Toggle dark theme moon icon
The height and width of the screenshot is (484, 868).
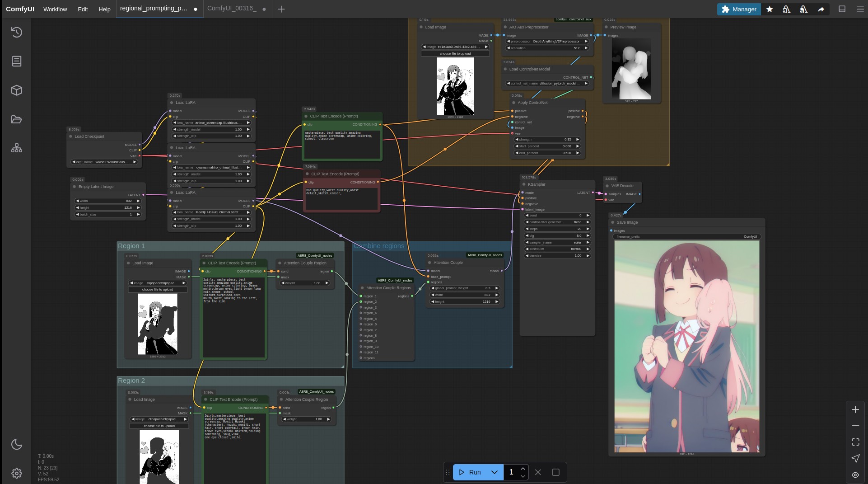17,444
